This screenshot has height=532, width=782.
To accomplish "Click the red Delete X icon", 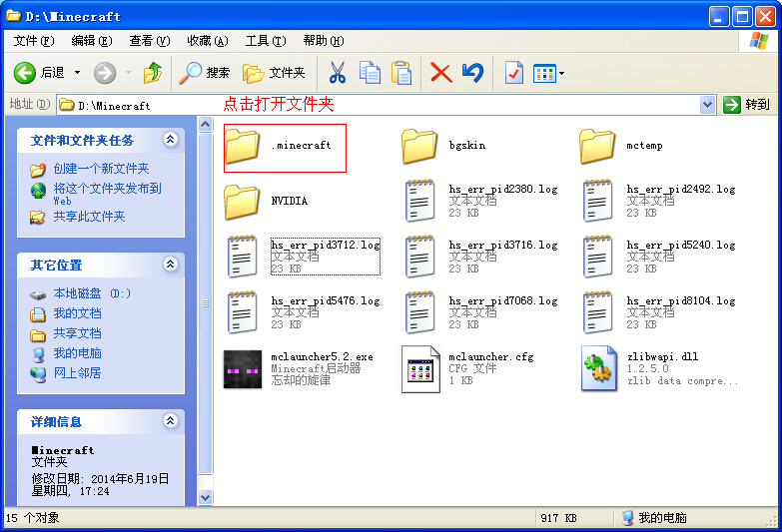I will [x=440, y=73].
